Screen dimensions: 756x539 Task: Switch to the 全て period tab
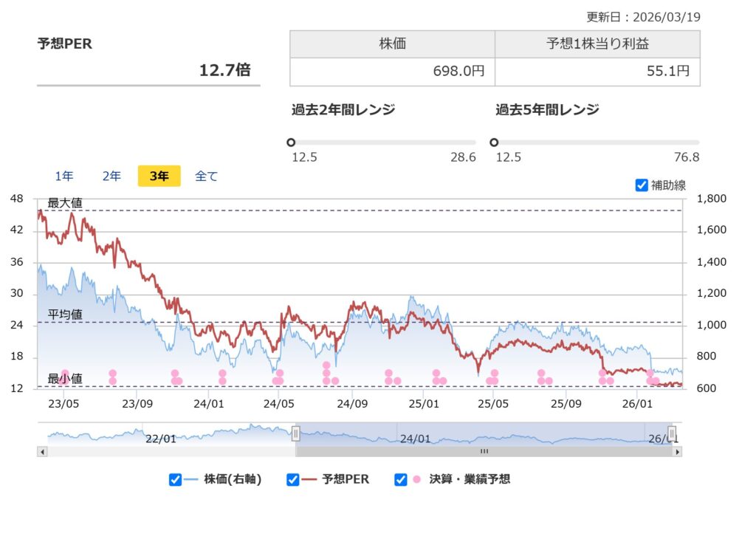tap(206, 176)
